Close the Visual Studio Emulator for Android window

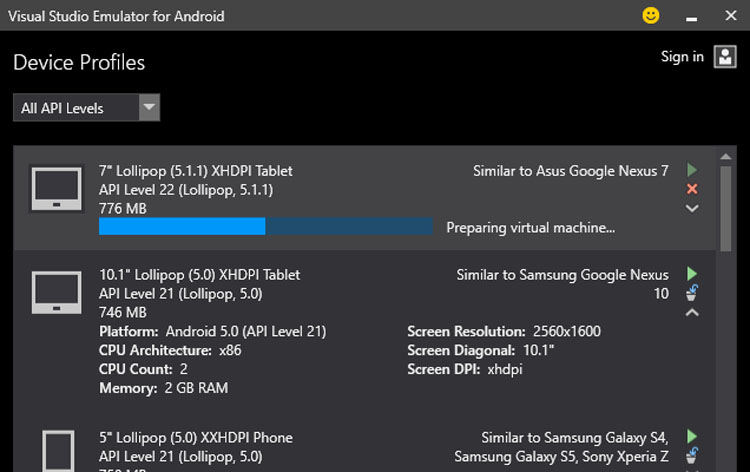[730, 16]
